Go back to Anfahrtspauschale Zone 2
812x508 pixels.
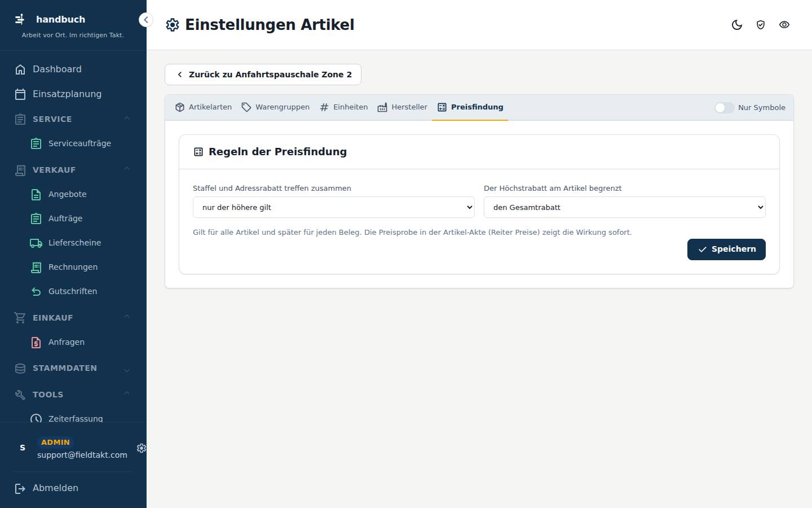tap(263, 75)
